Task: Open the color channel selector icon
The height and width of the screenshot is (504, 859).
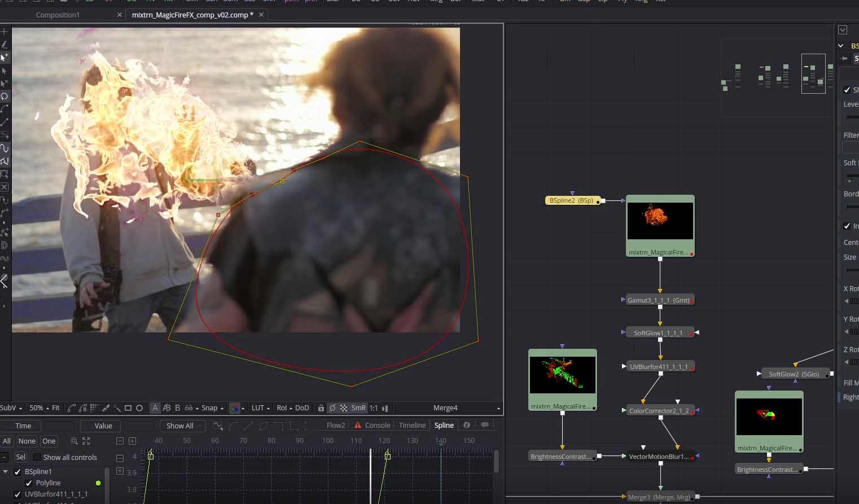Action: pyautogui.click(x=235, y=408)
